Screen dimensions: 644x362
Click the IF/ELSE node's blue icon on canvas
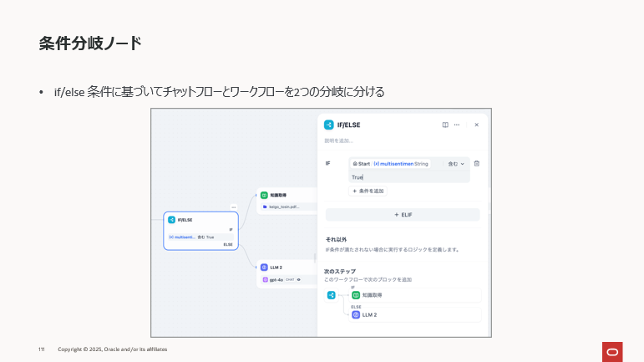172,220
